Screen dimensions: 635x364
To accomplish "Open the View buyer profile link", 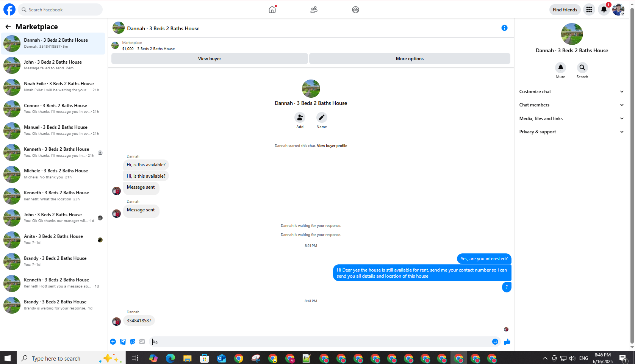I will point(332,146).
